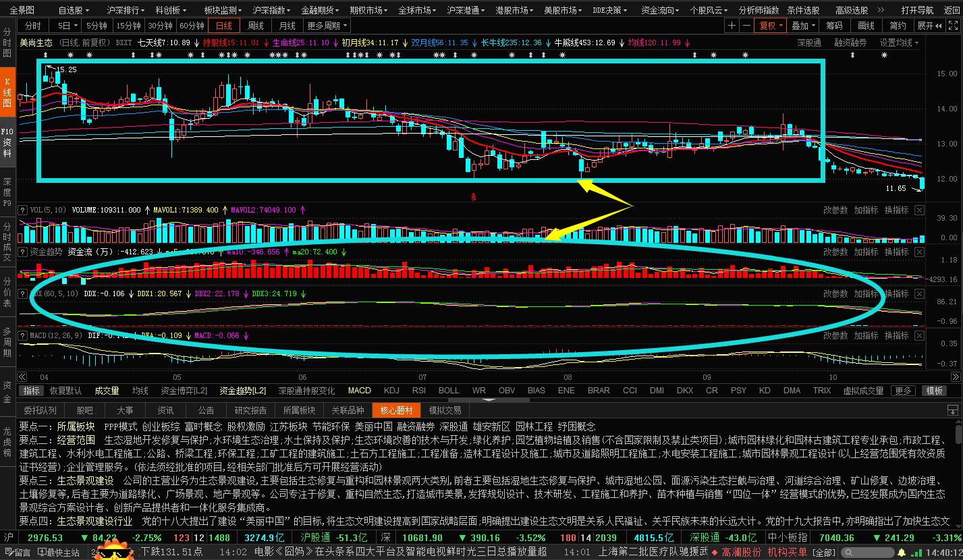Image resolution: width=963 pixels, height=560 pixels.
Task: Click 更多 to show more indicators
Action: pos(902,391)
